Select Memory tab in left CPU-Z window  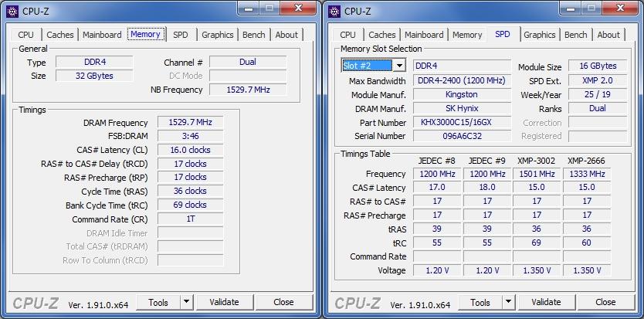coord(145,34)
